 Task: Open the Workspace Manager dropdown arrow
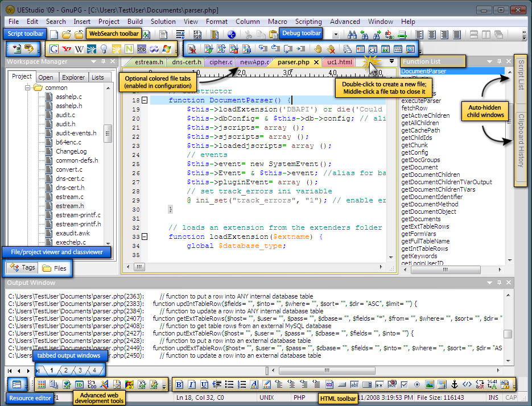[x=94, y=62]
